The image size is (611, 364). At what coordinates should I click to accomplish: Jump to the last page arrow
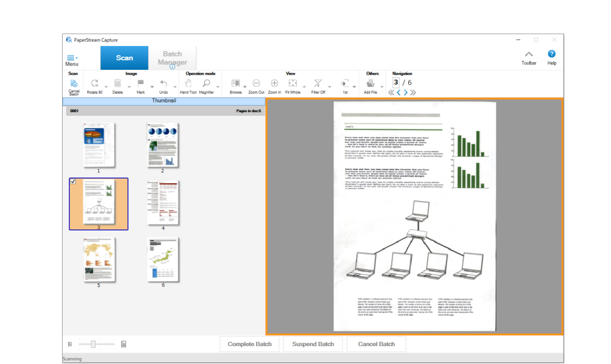pyautogui.click(x=413, y=92)
